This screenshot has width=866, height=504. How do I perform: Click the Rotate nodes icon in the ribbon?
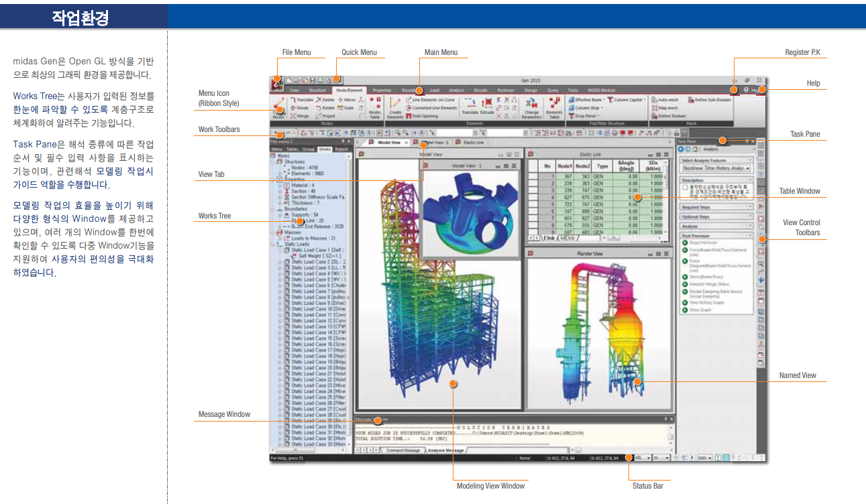pyautogui.click(x=325, y=107)
